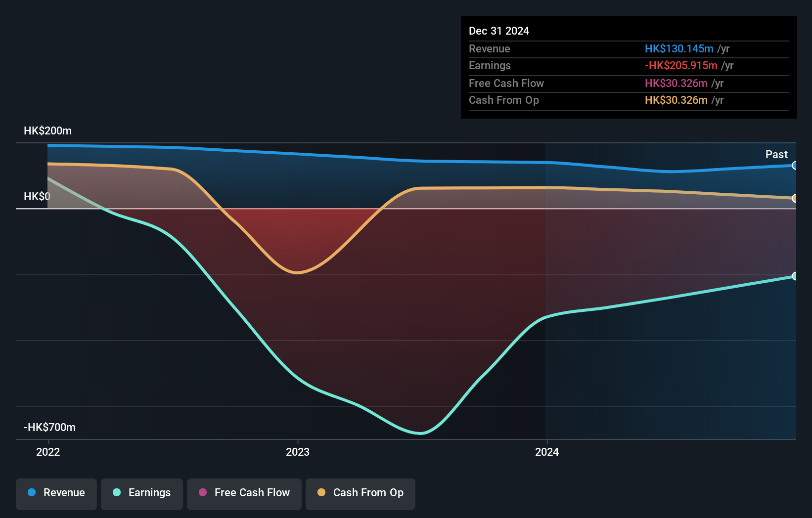Click the blue Revenue endpoint marker

pos(795,166)
